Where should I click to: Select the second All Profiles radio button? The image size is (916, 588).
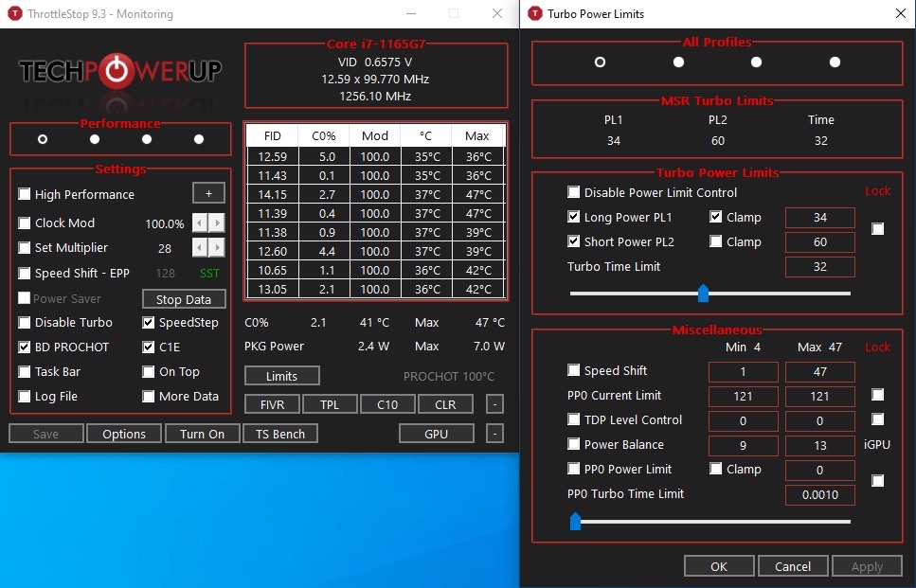coord(678,62)
